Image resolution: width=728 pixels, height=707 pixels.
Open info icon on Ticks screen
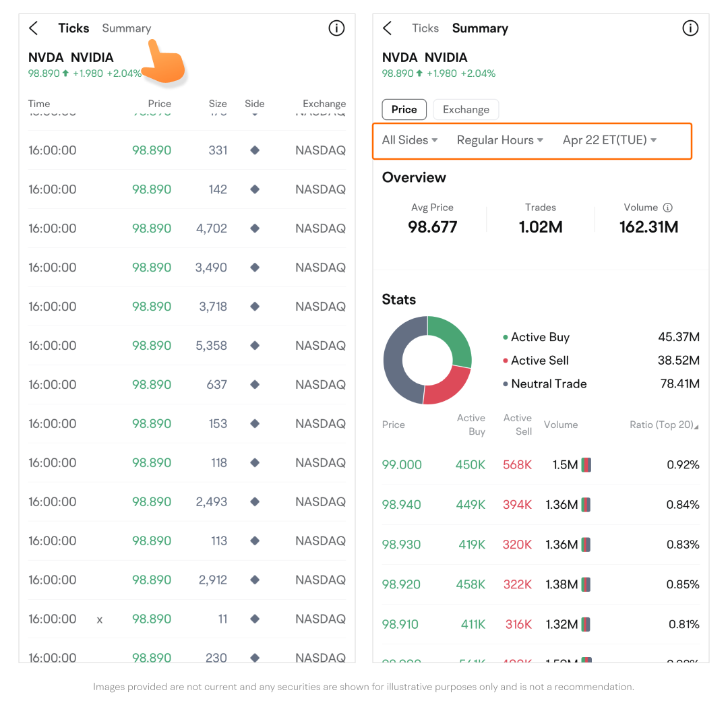point(336,28)
